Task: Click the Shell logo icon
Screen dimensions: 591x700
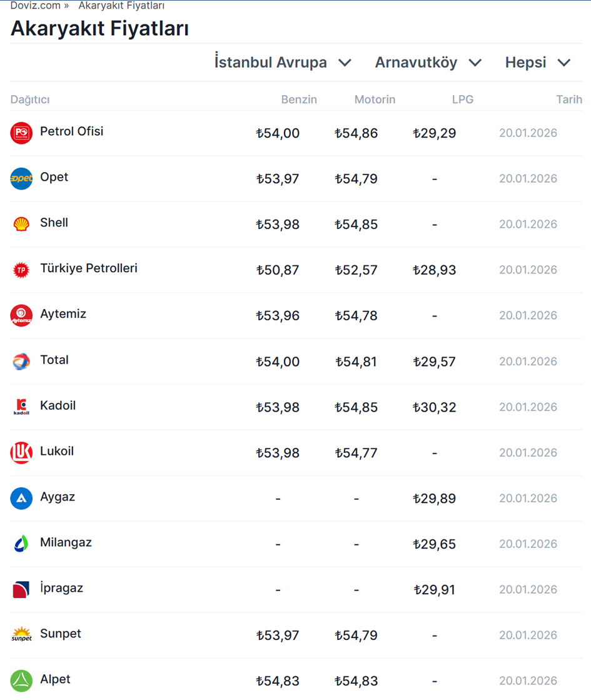Action: (21, 224)
